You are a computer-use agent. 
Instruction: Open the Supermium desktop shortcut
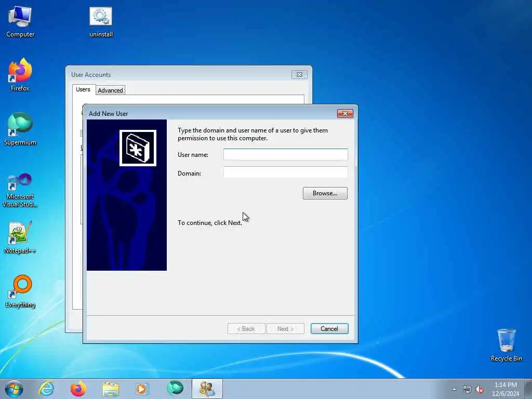click(x=20, y=129)
